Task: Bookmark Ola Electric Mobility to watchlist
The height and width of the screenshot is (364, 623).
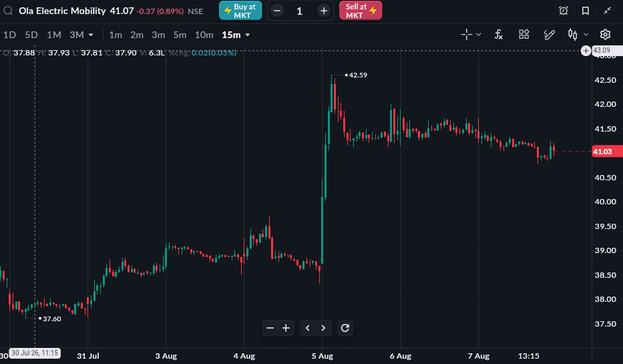Action: (x=585, y=11)
